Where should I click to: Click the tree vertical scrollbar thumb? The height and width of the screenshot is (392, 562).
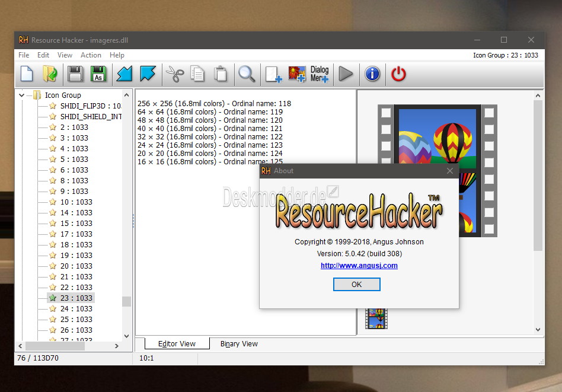(126, 301)
